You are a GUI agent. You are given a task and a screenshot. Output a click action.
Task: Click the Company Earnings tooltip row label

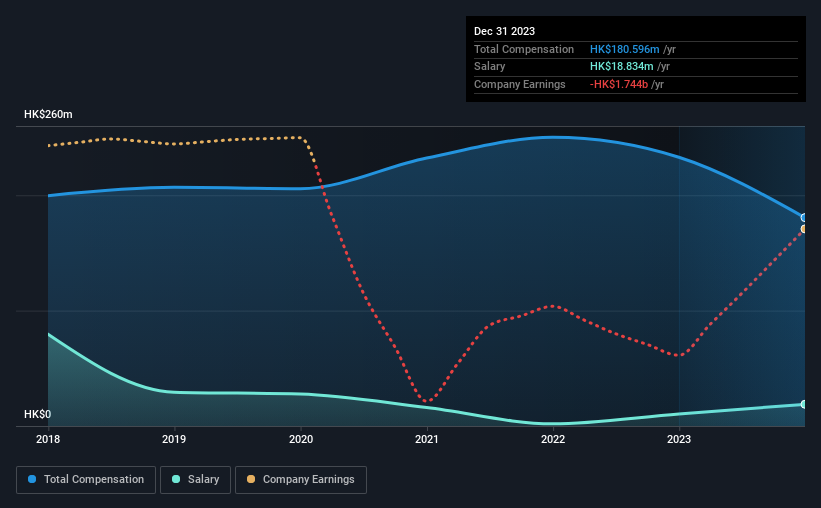tap(519, 84)
